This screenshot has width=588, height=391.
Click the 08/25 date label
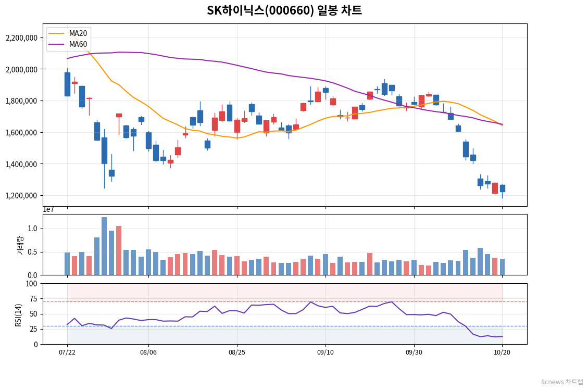(237, 352)
